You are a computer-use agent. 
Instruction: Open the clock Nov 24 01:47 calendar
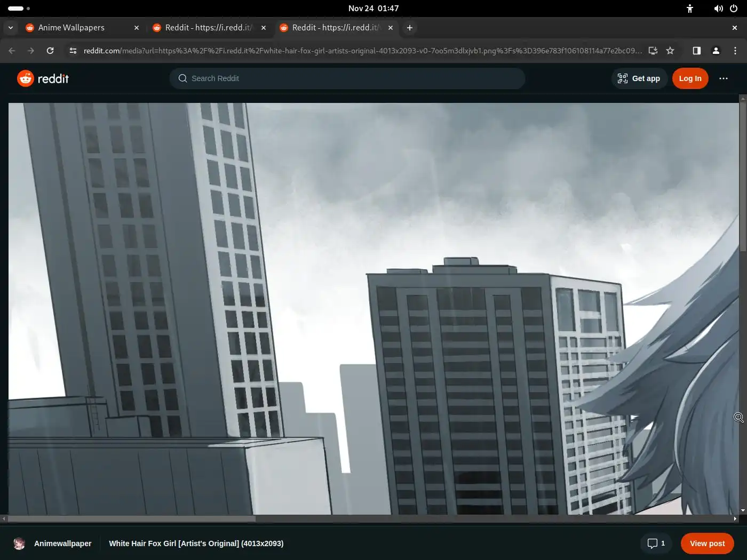[x=373, y=9]
